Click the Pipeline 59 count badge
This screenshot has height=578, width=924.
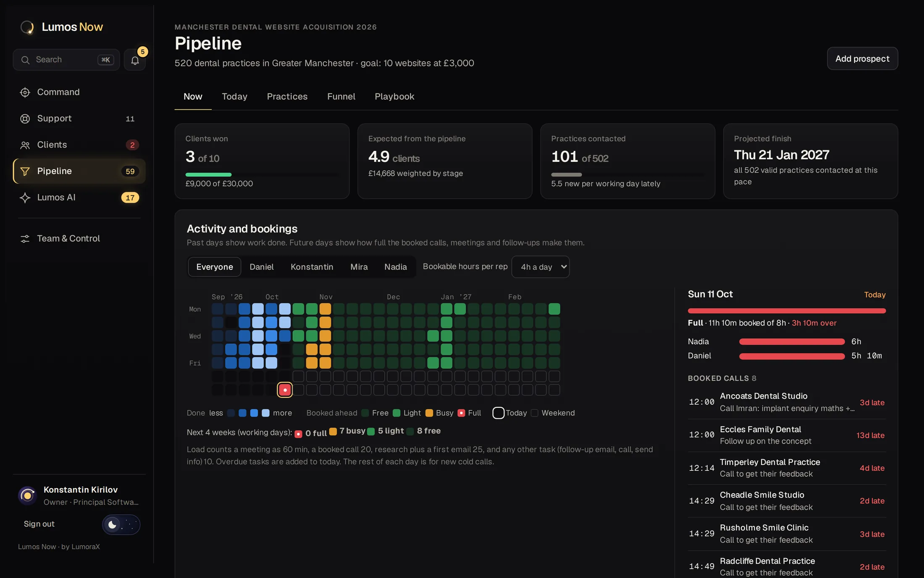pyautogui.click(x=130, y=172)
